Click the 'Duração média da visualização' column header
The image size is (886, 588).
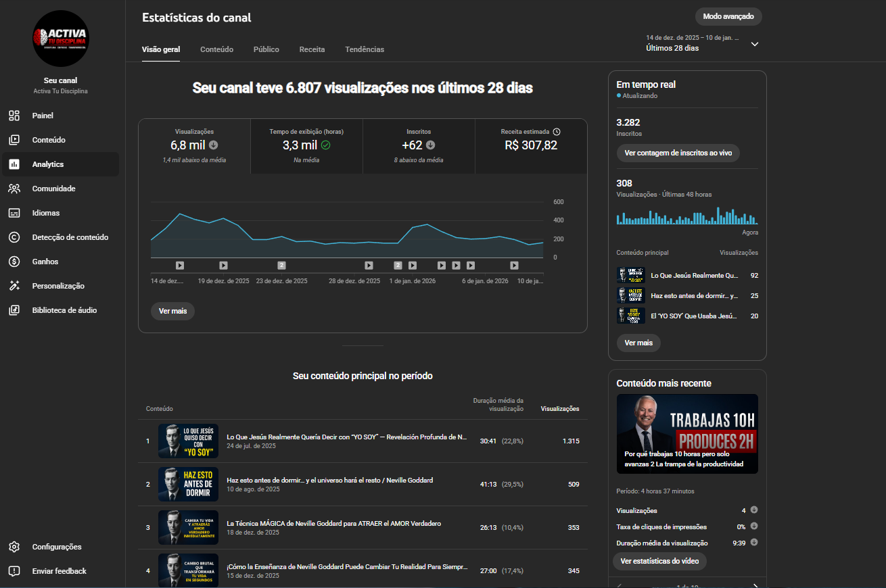(x=498, y=404)
